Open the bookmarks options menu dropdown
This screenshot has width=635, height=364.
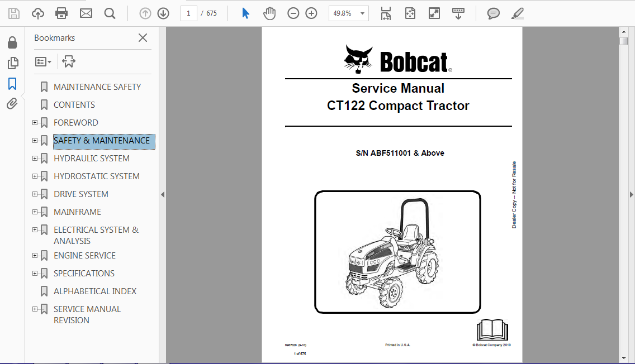click(44, 62)
